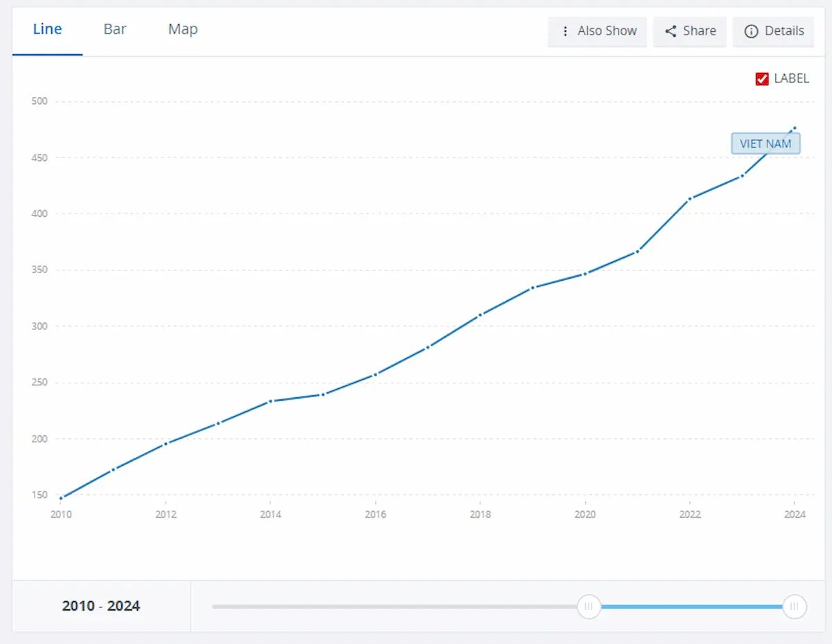Uncheck the LABEL checkbox
This screenshot has height=644, width=832.
(x=762, y=79)
